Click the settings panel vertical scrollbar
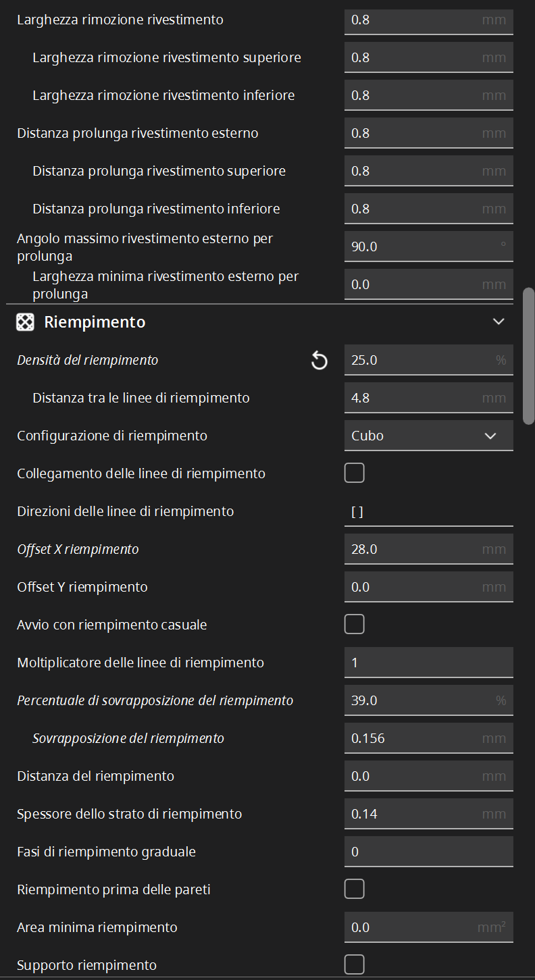535x980 pixels. pyautogui.click(x=529, y=356)
